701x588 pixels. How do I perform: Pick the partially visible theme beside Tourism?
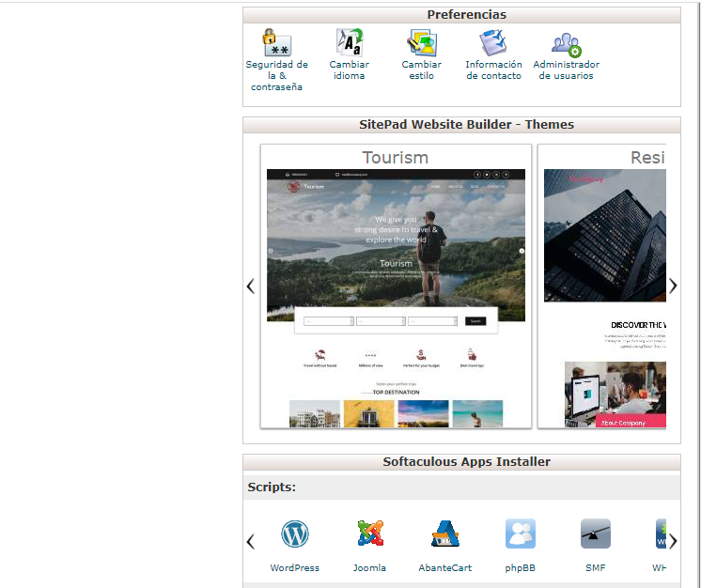point(604,286)
